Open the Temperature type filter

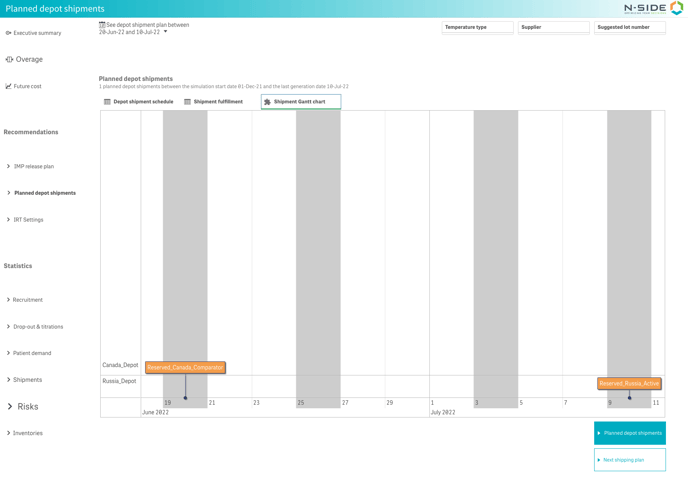[x=477, y=28]
